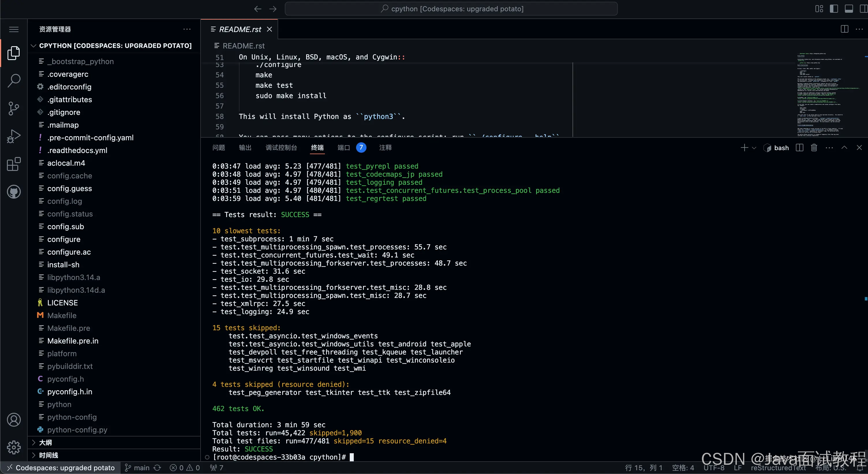
Task: Select the 终端 terminal tab
Action: [317, 148]
